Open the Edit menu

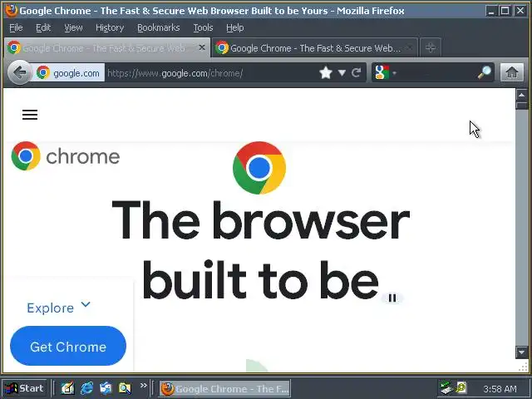(x=43, y=27)
